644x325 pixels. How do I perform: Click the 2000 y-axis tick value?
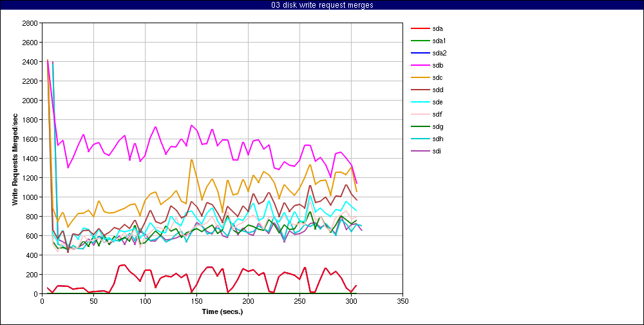pyautogui.click(x=31, y=101)
